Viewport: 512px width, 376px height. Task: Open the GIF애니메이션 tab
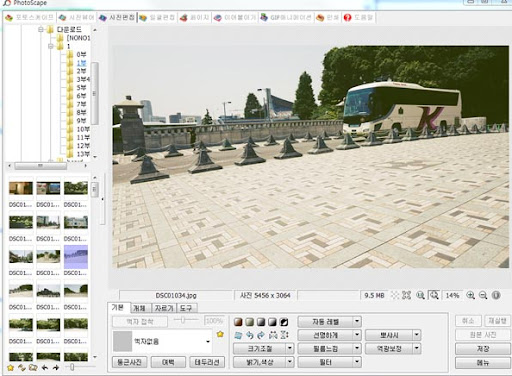point(286,17)
